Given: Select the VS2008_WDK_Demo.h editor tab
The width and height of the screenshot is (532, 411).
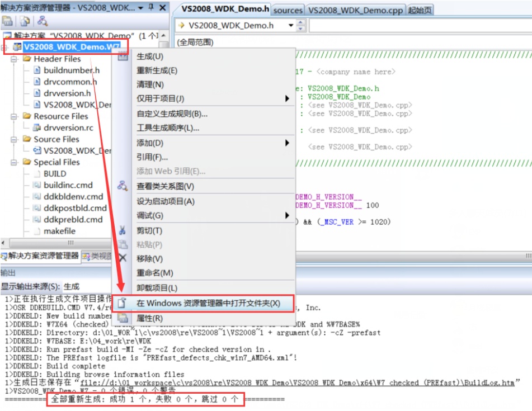Looking at the screenshot, I should coord(225,9).
